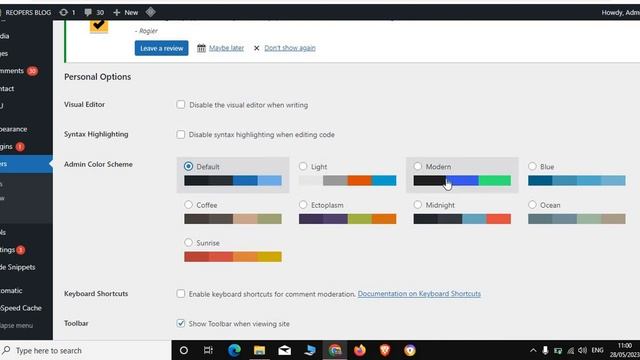Select Midnight color scheme radio

coord(418,204)
